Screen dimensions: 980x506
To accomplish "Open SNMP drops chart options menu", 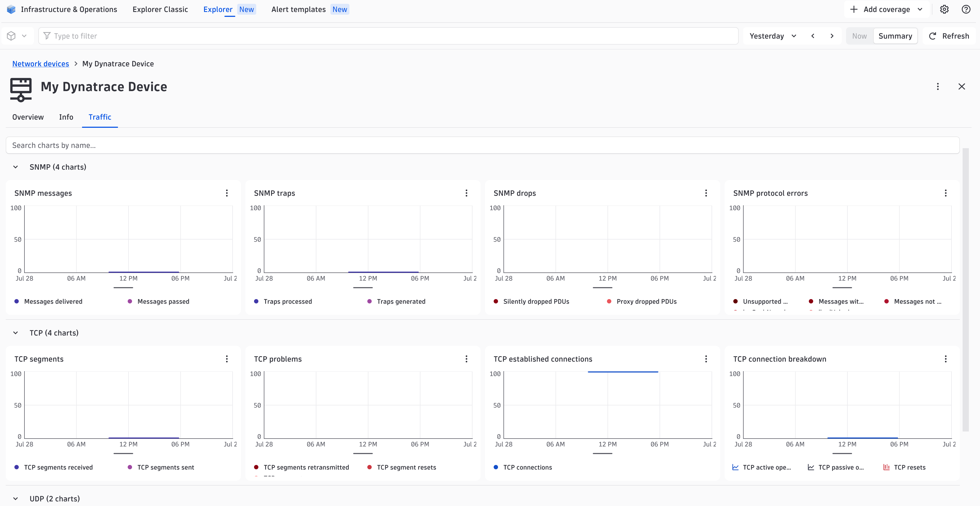I will click(706, 193).
